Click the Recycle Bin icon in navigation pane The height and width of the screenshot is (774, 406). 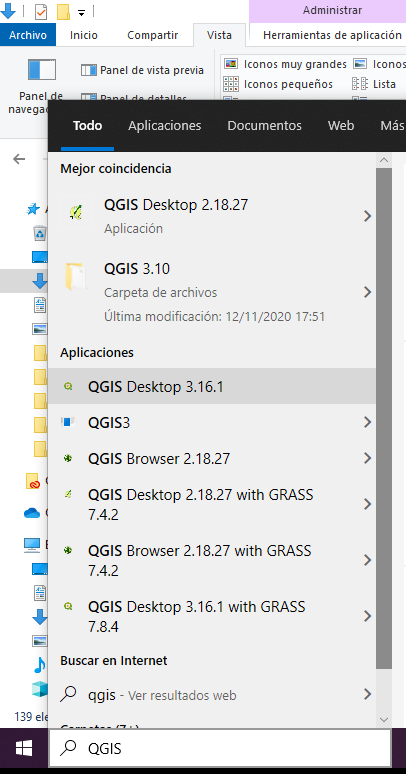40,233
